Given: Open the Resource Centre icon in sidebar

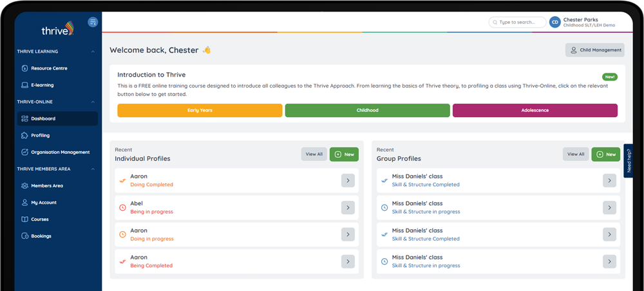Looking at the screenshot, I should click(x=24, y=68).
